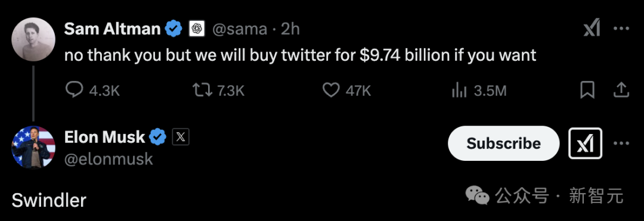This screenshot has height=221, width=644.
Task: Share Sam Altman's tweet
Action: [x=621, y=90]
